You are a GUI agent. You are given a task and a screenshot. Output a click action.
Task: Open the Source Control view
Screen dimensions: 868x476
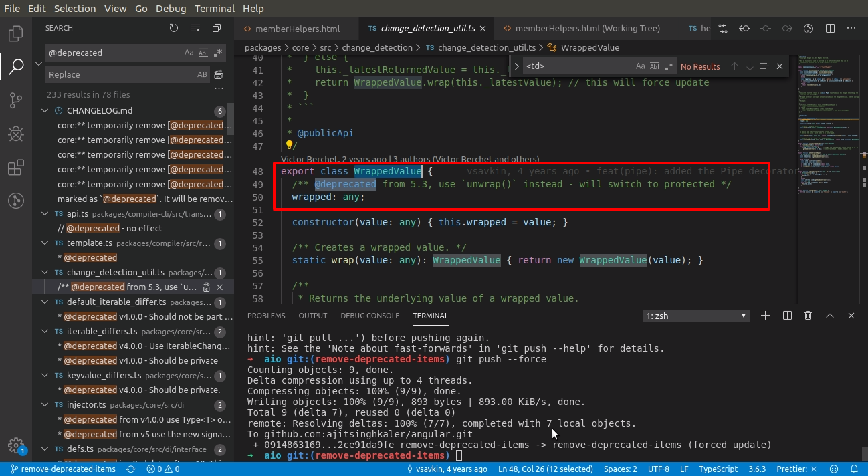click(x=16, y=100)
